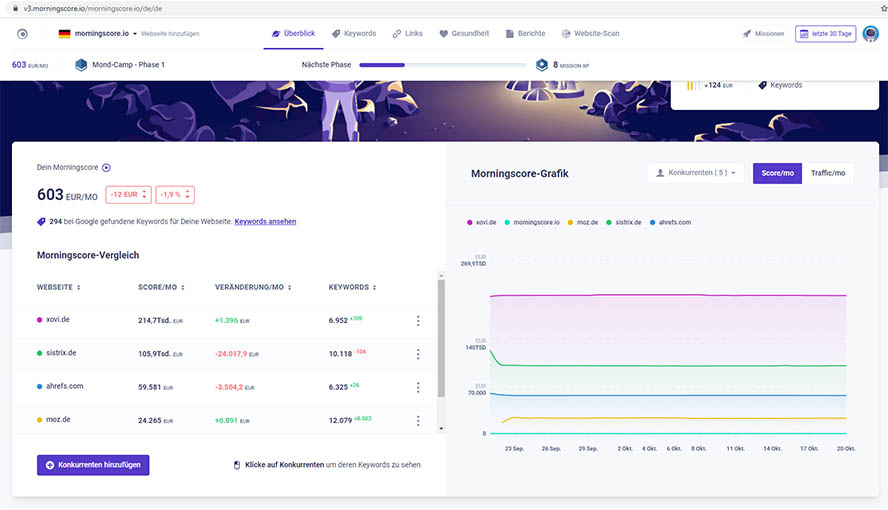Click the +124 EUR bars icon

pos(691,85)
